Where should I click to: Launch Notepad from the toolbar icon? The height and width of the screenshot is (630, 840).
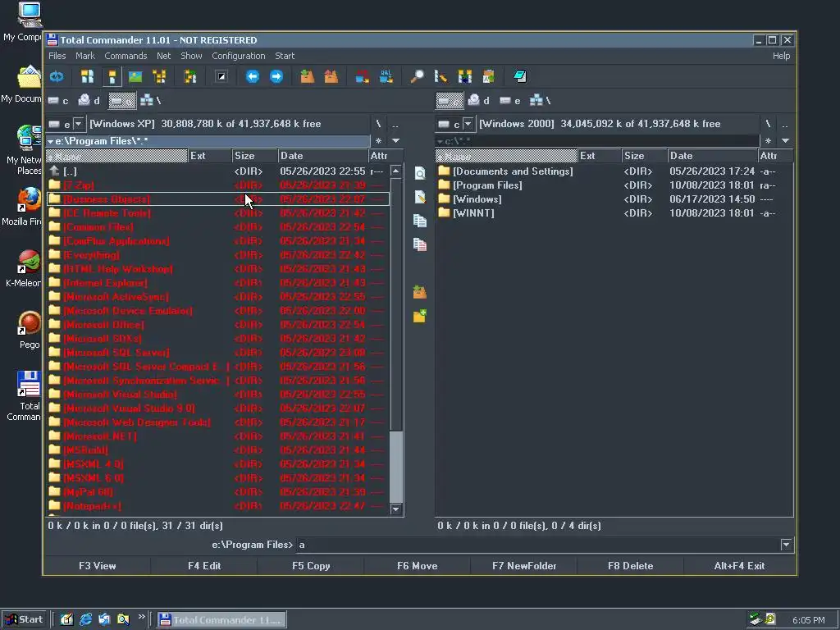point(519,76)
